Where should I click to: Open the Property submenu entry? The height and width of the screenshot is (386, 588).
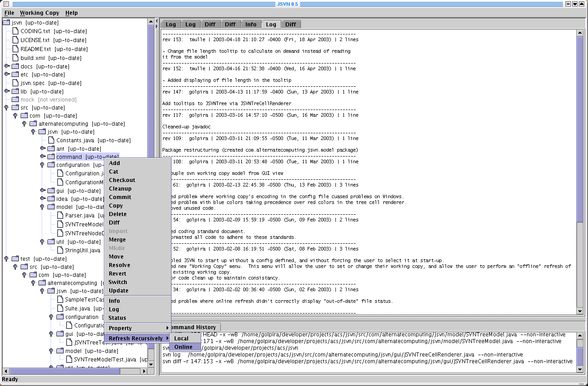(137, 328)
